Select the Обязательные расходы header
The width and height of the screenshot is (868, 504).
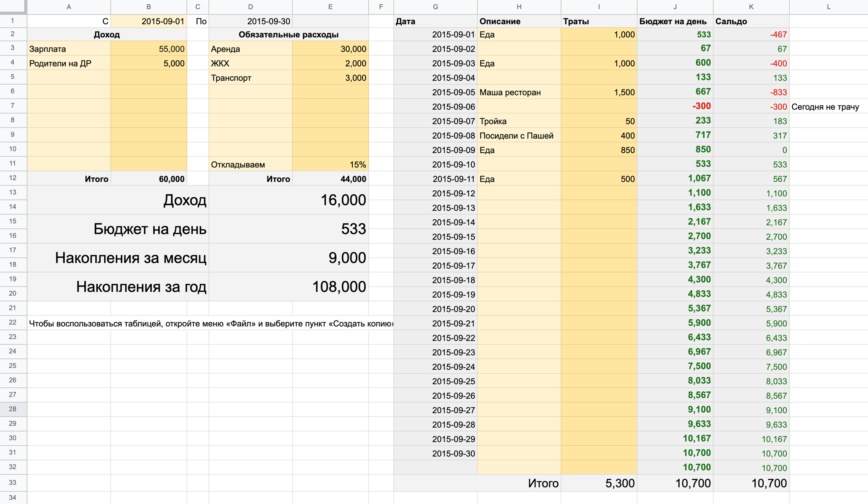coord(289,34)
